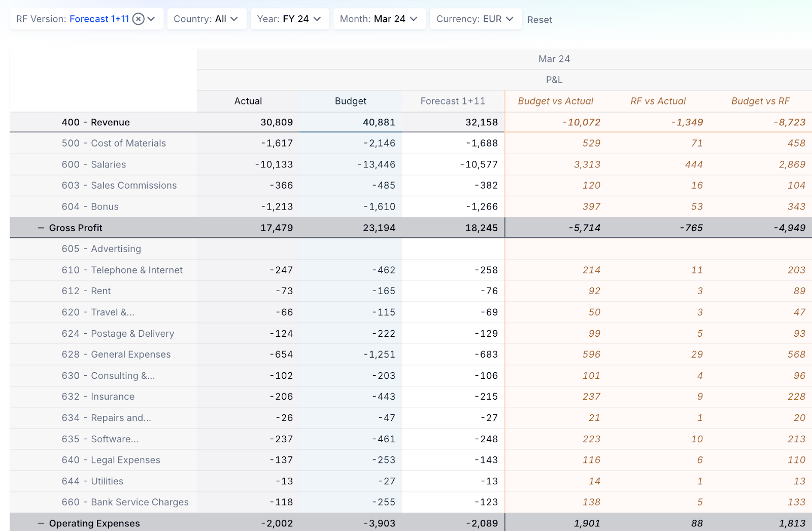Open the RF Version dropdown chevron

(x=151, y=19)
